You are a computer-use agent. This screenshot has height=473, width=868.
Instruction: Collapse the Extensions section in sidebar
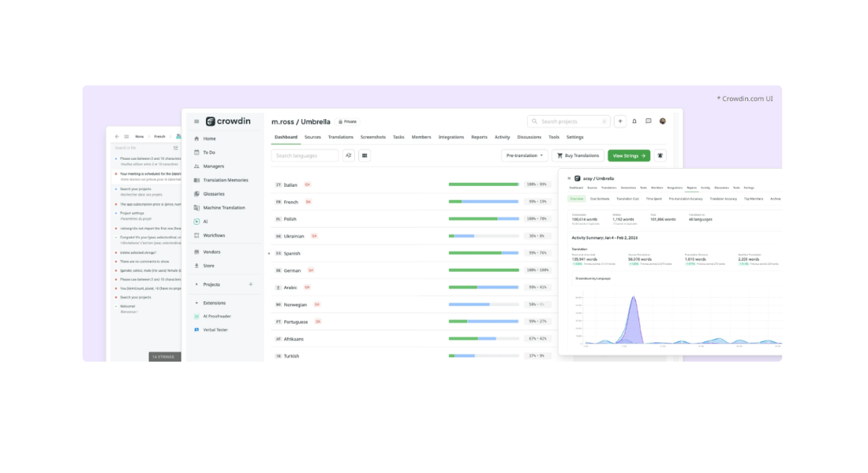coord(196,303)
